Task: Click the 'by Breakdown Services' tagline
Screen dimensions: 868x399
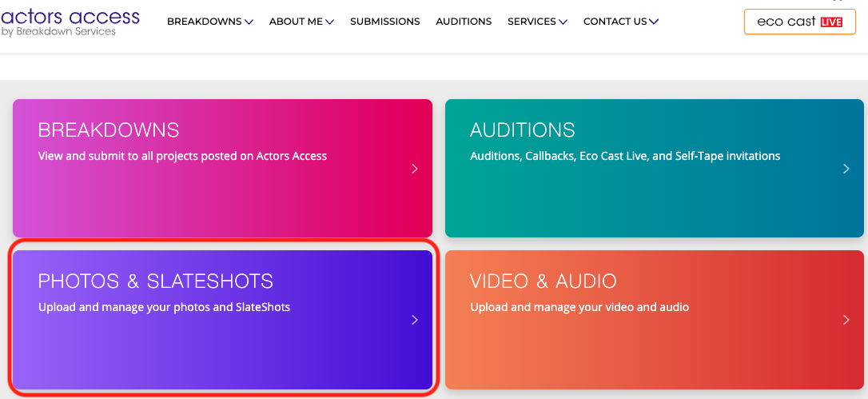Action: click(x=58, y=32)
